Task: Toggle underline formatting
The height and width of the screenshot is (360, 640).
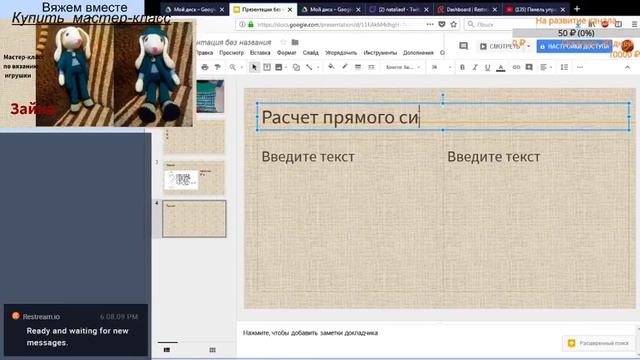Action: tap(487, 67)
